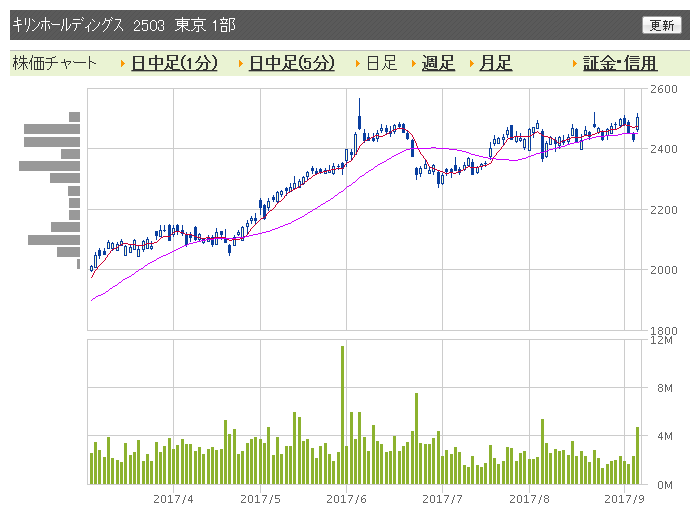The width and height of the screenshot is (696, 528).
Task: Click the 2017/4 date axis label
Action: click(x=173, y=499)
